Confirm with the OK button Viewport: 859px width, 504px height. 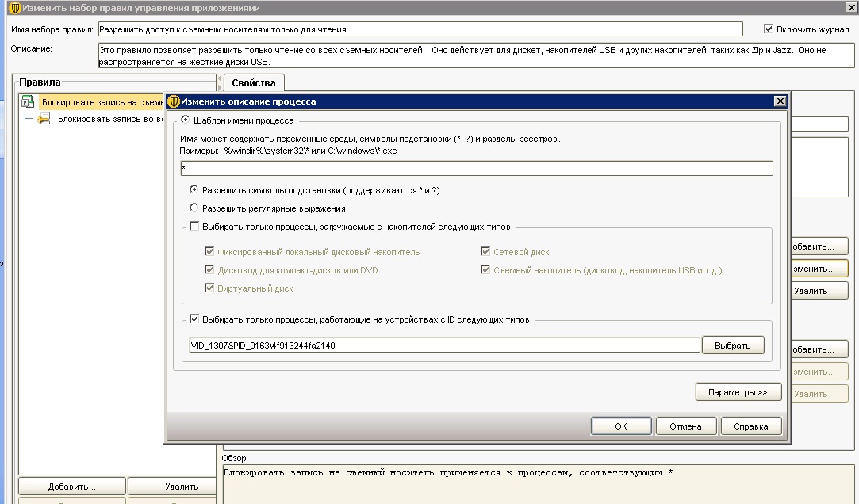[621, 426]
